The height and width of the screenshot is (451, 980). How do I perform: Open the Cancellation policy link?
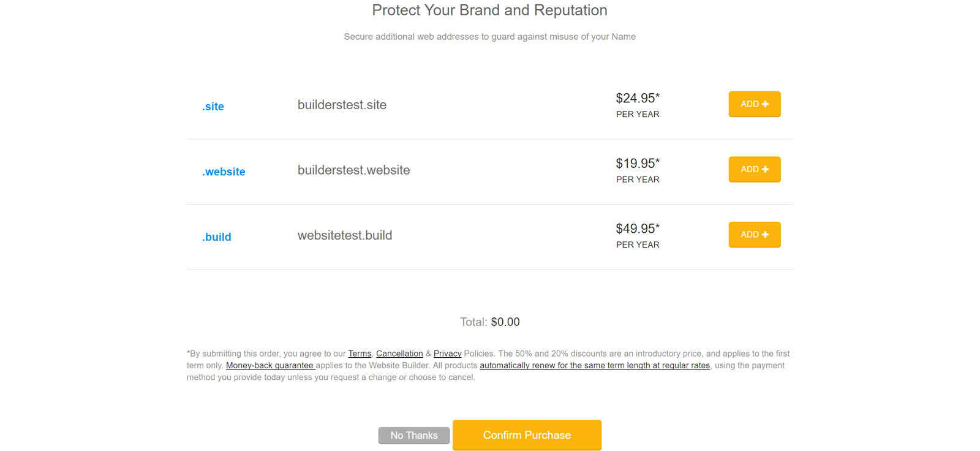(399, 354)
